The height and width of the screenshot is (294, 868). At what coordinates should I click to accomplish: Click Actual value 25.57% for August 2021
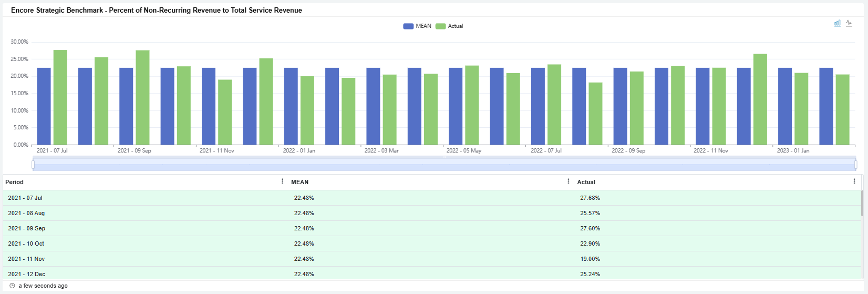590,213
